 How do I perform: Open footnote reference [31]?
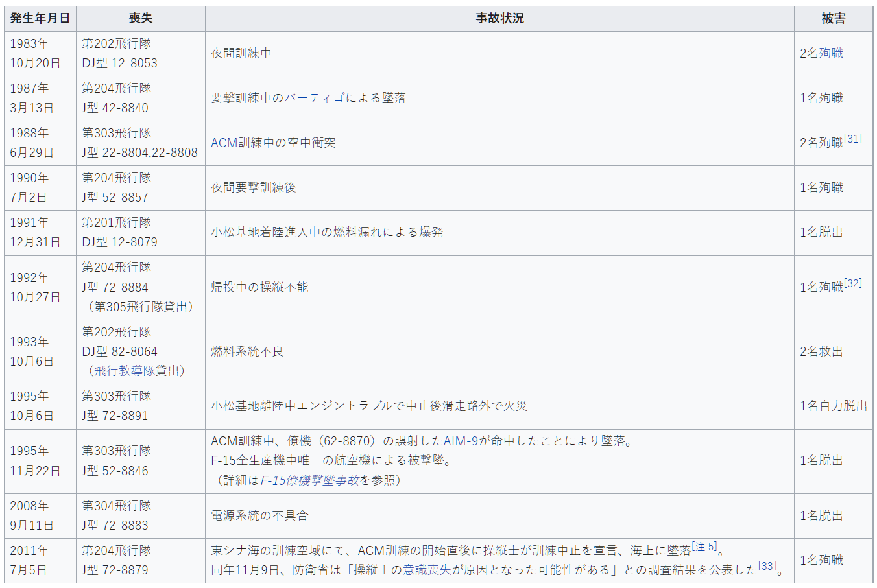click(853, 139)
